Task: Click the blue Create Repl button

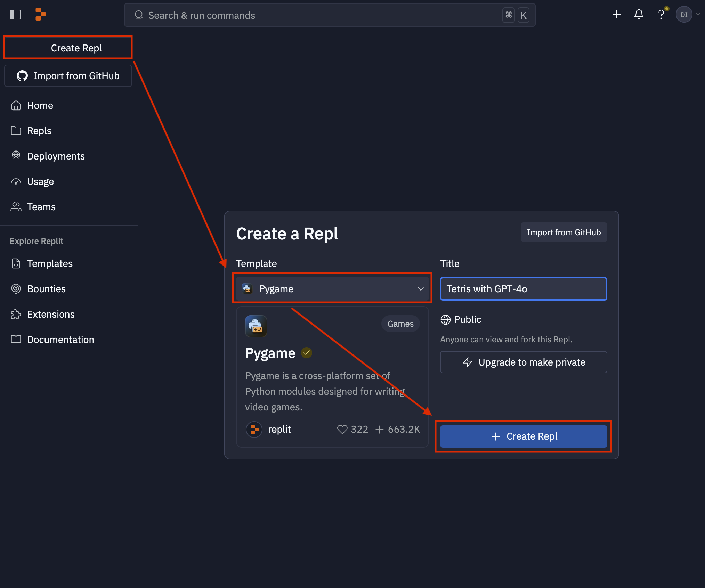Action: [x=523, y=436]
